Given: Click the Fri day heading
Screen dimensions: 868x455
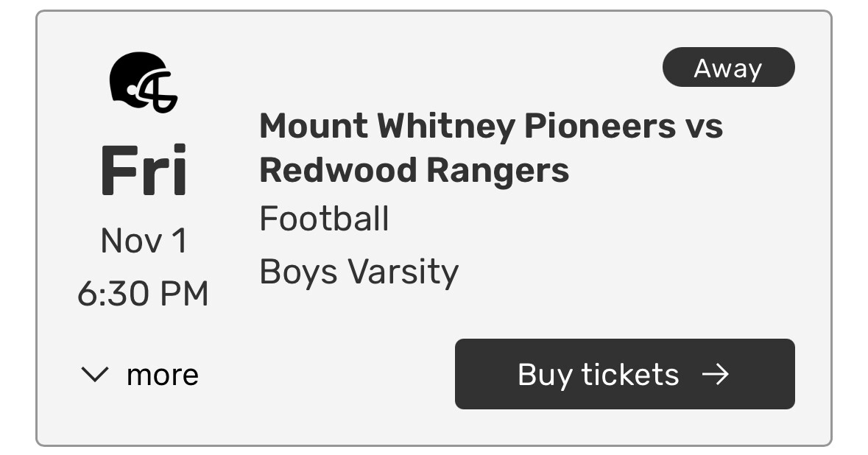Looking at the screenshot, I should (x=144, y=171).
